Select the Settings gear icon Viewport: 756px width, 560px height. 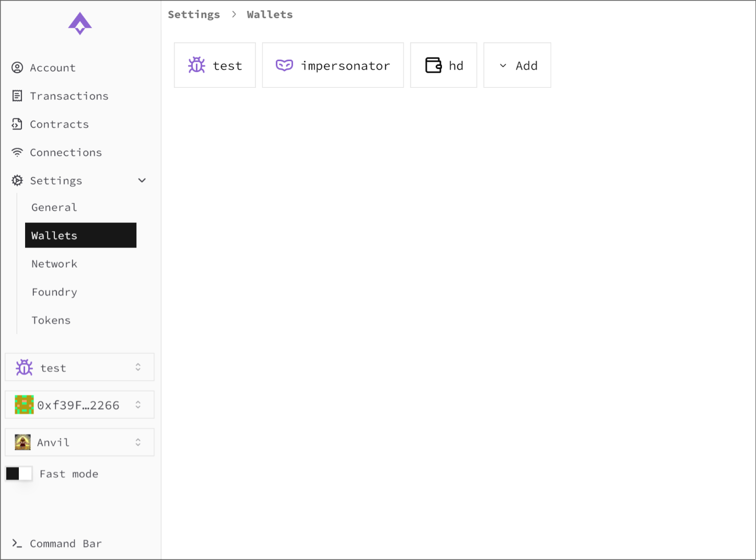[x=17, y=180]
